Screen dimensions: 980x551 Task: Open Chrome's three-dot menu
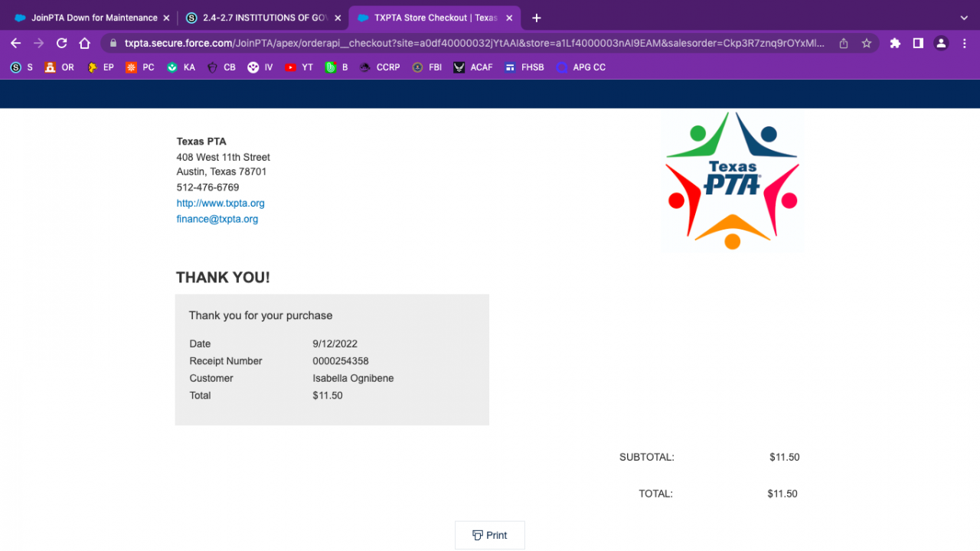tap(964, 44)
